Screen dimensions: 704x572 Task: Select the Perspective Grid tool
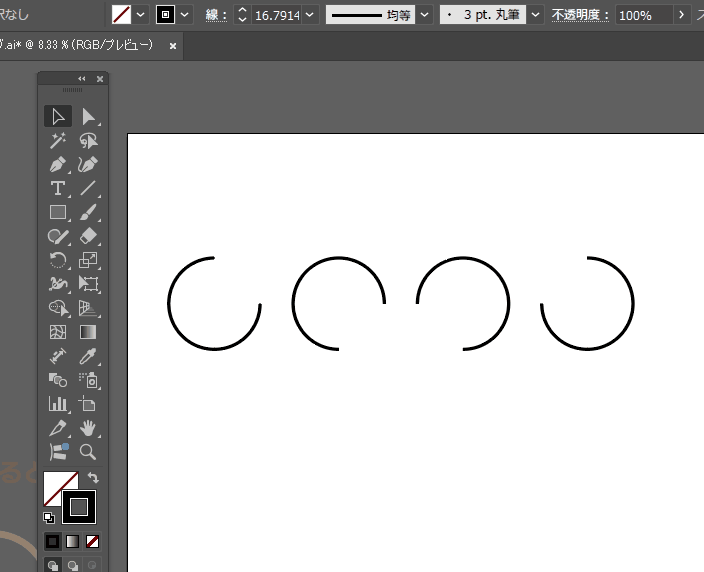88,308
